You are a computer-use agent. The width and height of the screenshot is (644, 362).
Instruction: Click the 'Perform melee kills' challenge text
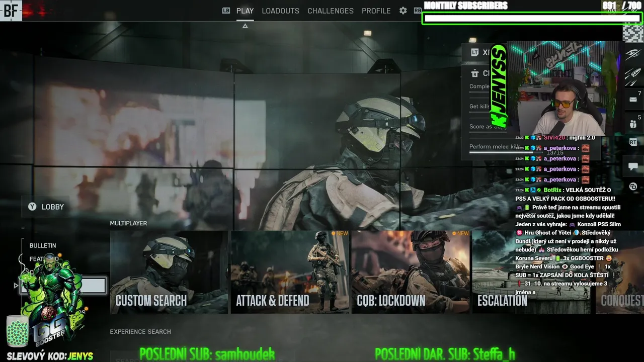coord(494,147)
